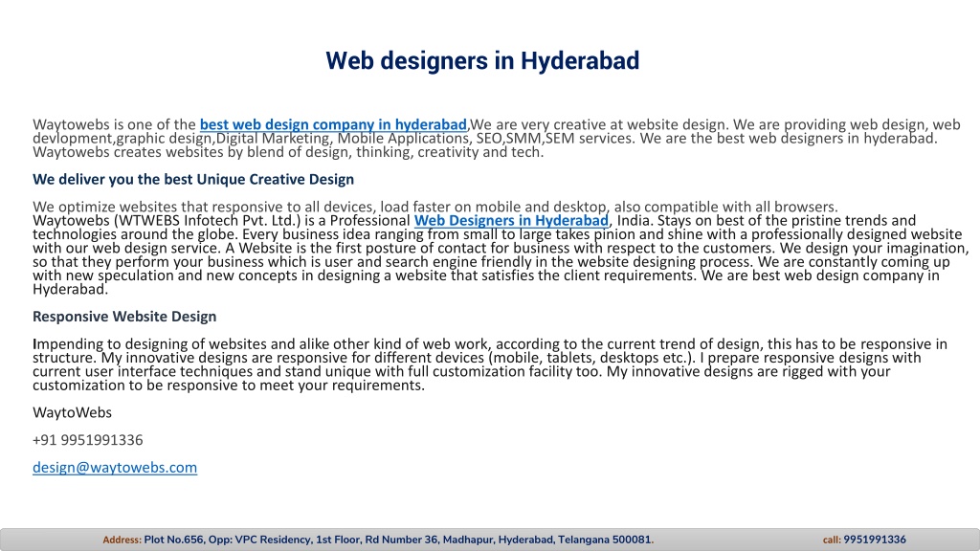This screenshot has width=980, height=551.
Task: Select the paragraph starting 'Impending to designing'
Action: [x=490, y=364]
